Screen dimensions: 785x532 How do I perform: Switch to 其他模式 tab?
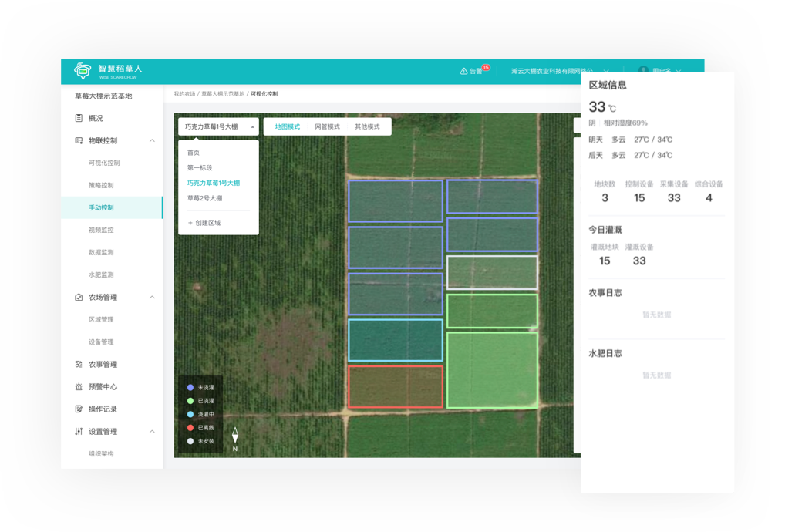[x=367, y=126]
